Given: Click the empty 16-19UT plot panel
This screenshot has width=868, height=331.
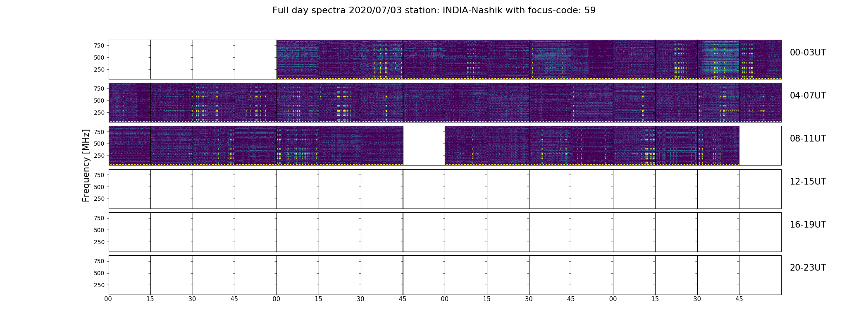Looking at the screenshot, I should click(x=445, y=232).
